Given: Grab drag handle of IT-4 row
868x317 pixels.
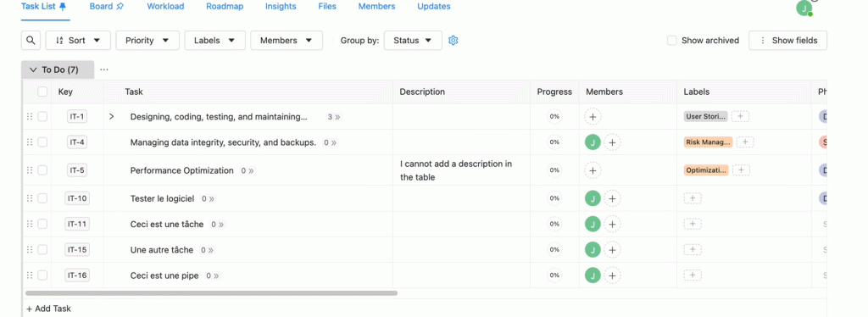Looking at the screenshot, I should tap(30, 142).
